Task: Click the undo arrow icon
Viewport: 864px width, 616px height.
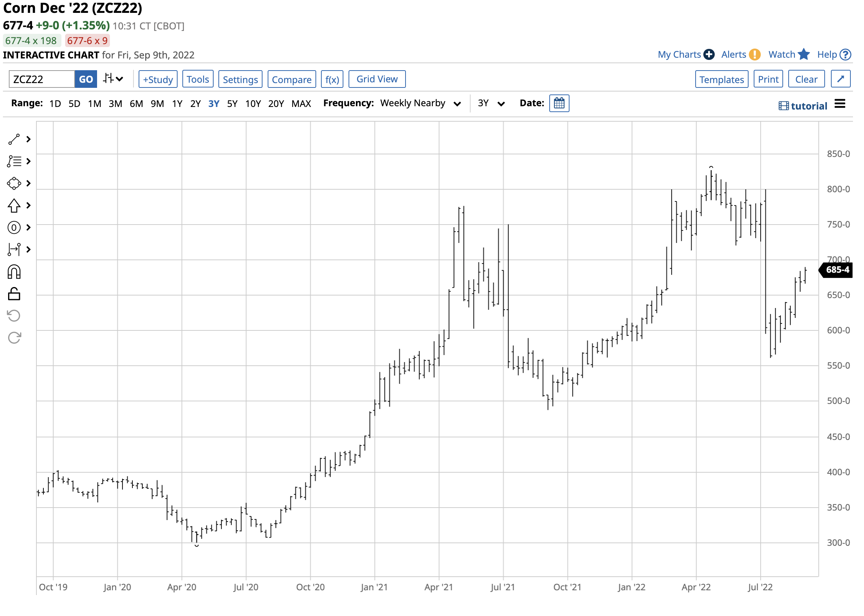Action: pyautogui.click(x=14, y=316)
